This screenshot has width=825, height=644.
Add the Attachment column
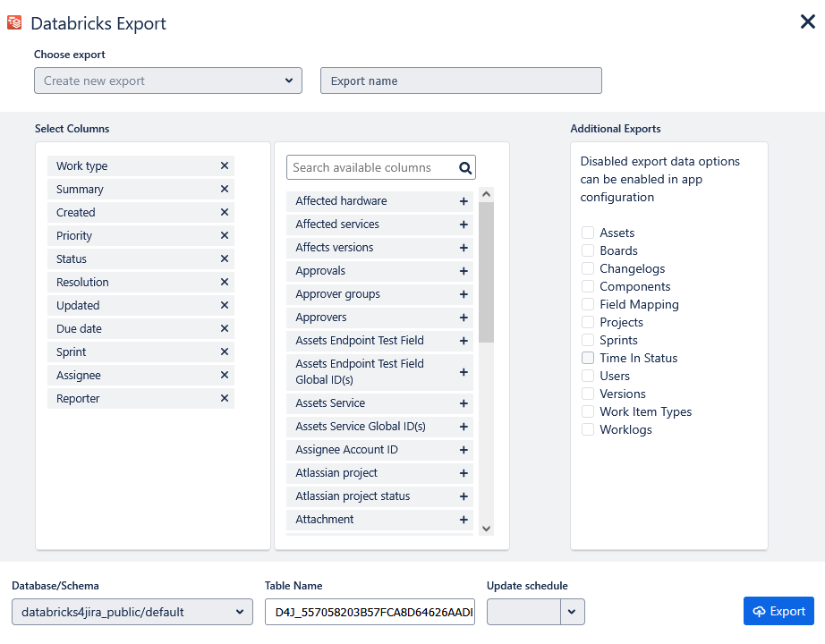coord(464,520)
